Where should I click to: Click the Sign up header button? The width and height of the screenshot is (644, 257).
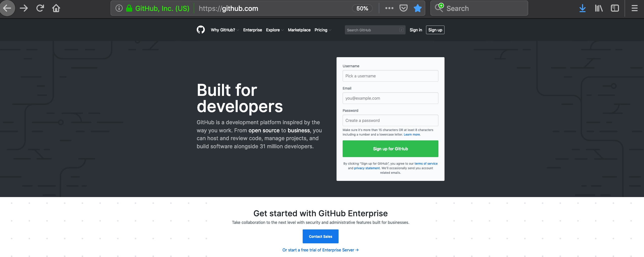(435, 30)
